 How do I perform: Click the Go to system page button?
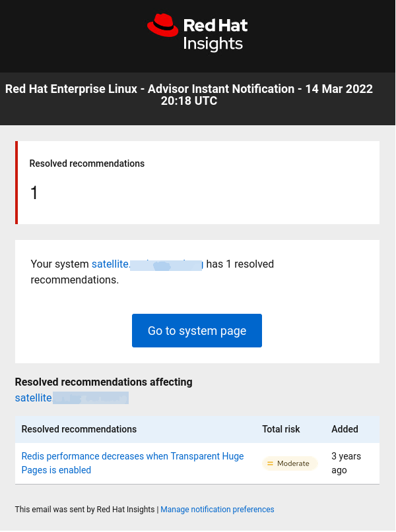(197, 330)
